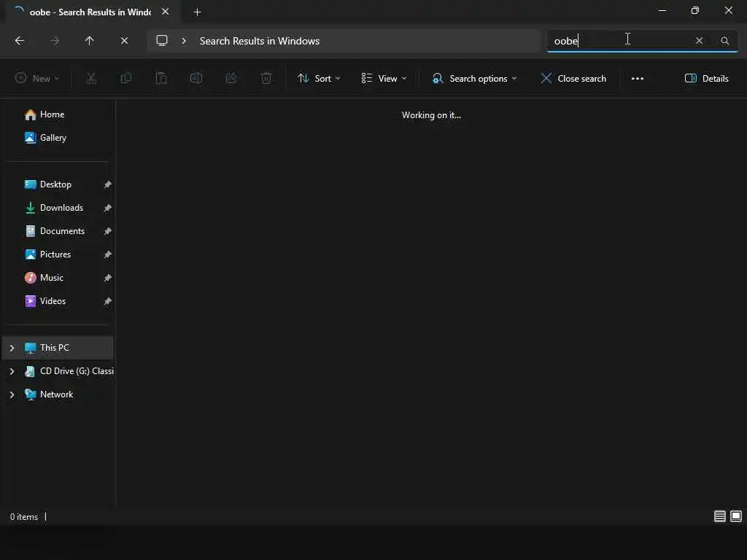The width and height of the screenshot is (747, 560).
Task: Click the Cut scissors icon
Action: 91,79
